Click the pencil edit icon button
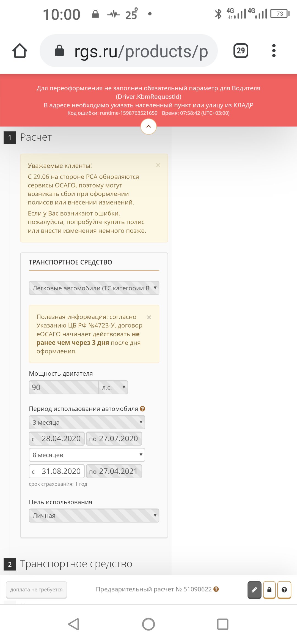 254,590
